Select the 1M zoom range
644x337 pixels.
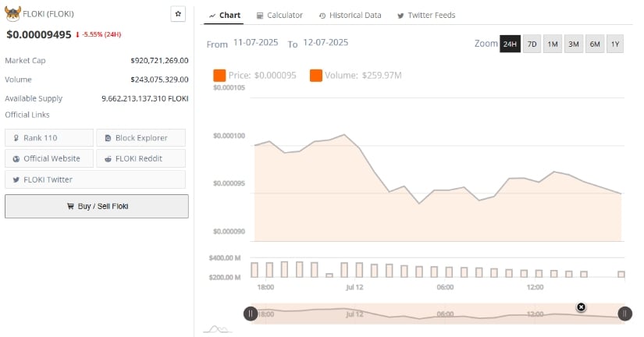click(x=553, y=44)
